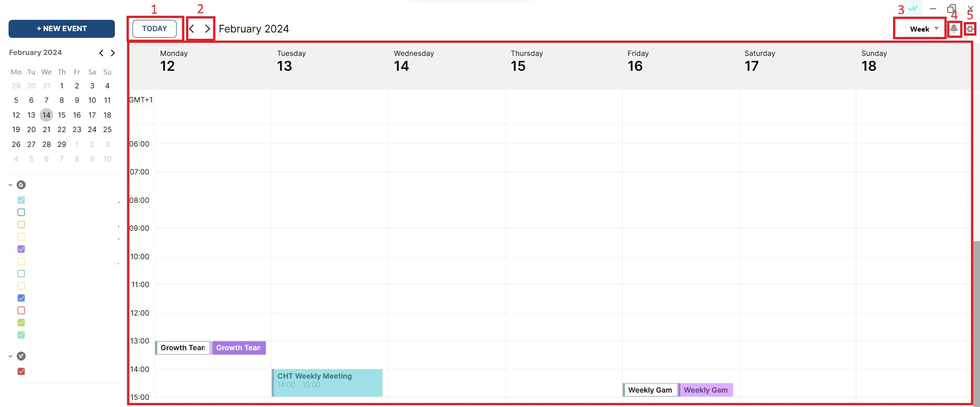Collapse the Yahoo account calendar list

pyautogui.click(x=10, y=356)
